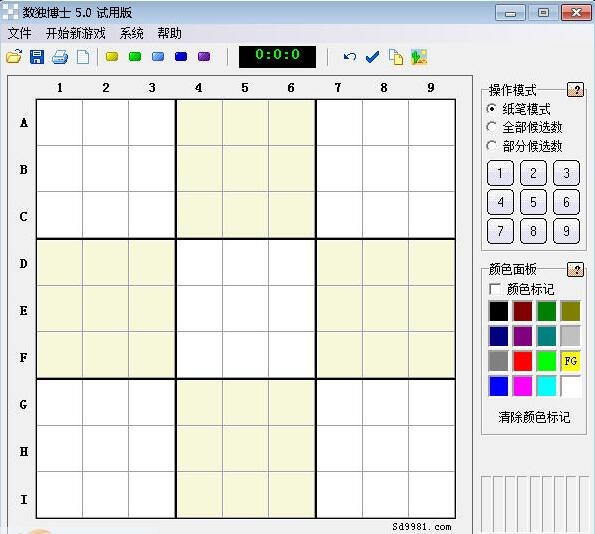The height and width of the screenshot is (534, 595).
Task: Click the printer icon
Action: [60, 57]
